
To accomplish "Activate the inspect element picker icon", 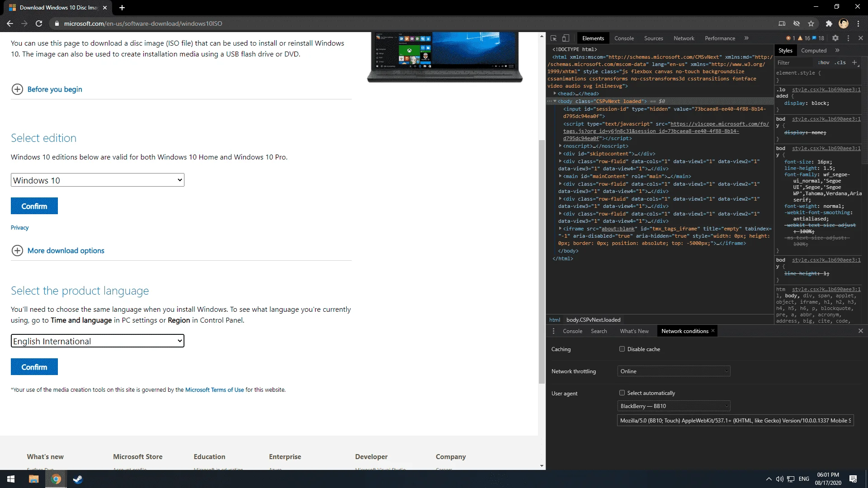I will point(553,38).
